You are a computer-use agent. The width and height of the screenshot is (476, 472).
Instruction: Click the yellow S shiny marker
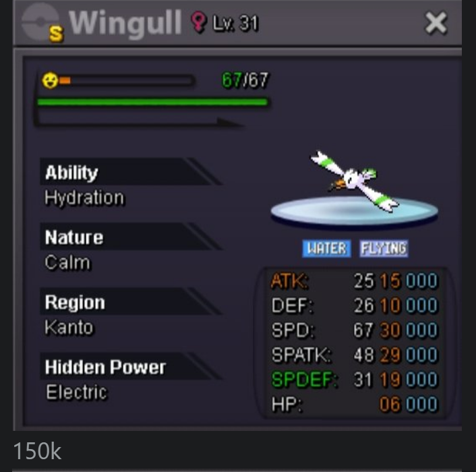[57, 34]
